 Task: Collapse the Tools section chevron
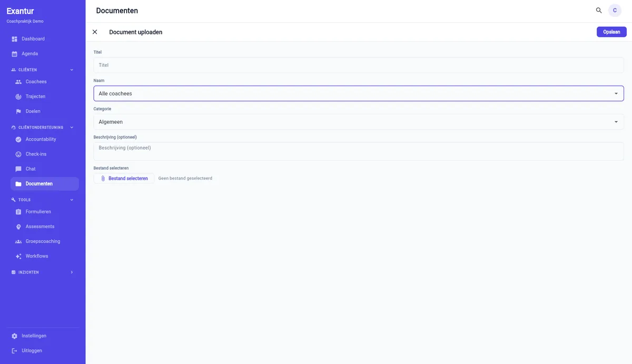pyautogui.click(x=72, y=200)
